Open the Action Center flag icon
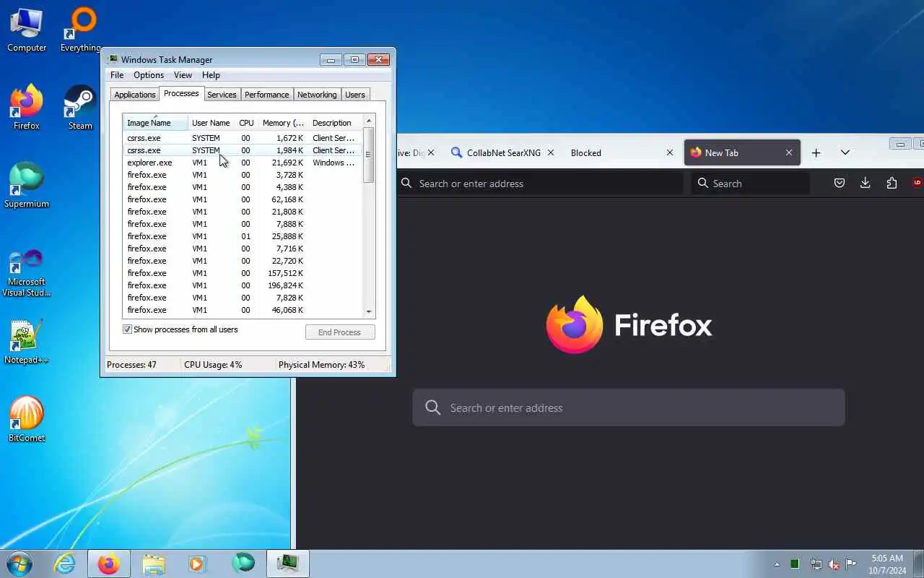 pyautogui.click(x=851, y=564)
